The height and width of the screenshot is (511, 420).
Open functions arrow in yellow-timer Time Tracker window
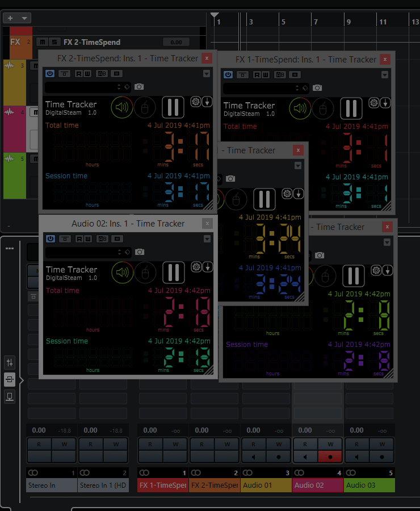point(298,166)
